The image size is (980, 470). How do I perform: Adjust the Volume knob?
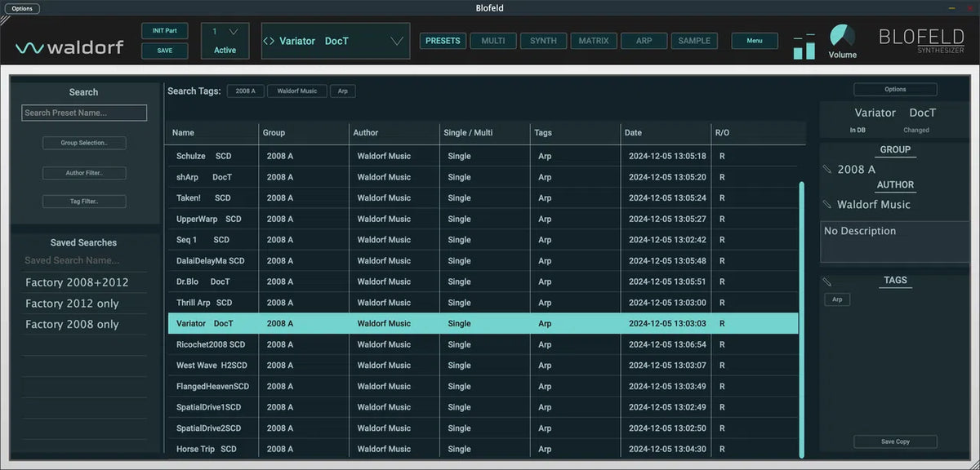pyautogui.click(x=842, y=35)
